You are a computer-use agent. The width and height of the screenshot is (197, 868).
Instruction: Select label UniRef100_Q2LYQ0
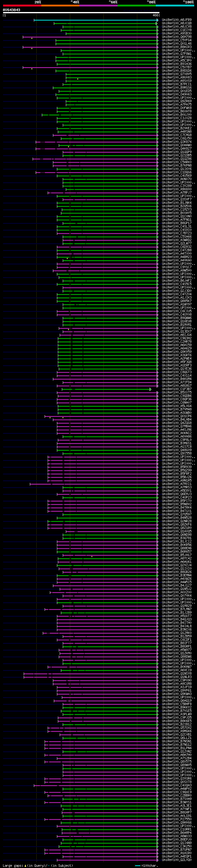(x=177, y=860)
